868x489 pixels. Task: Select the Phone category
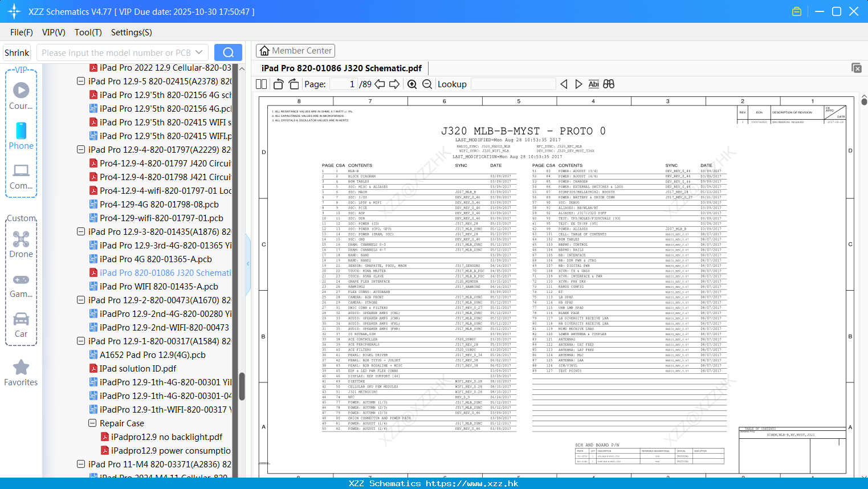click(x=21, y=136)
